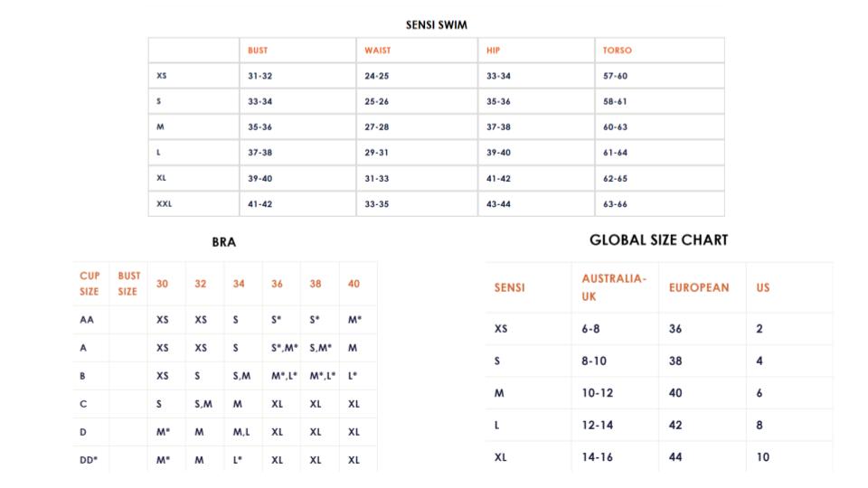Select band size 40 column header
This screenshot has width=868, height=488.
(x=354, y=284)
